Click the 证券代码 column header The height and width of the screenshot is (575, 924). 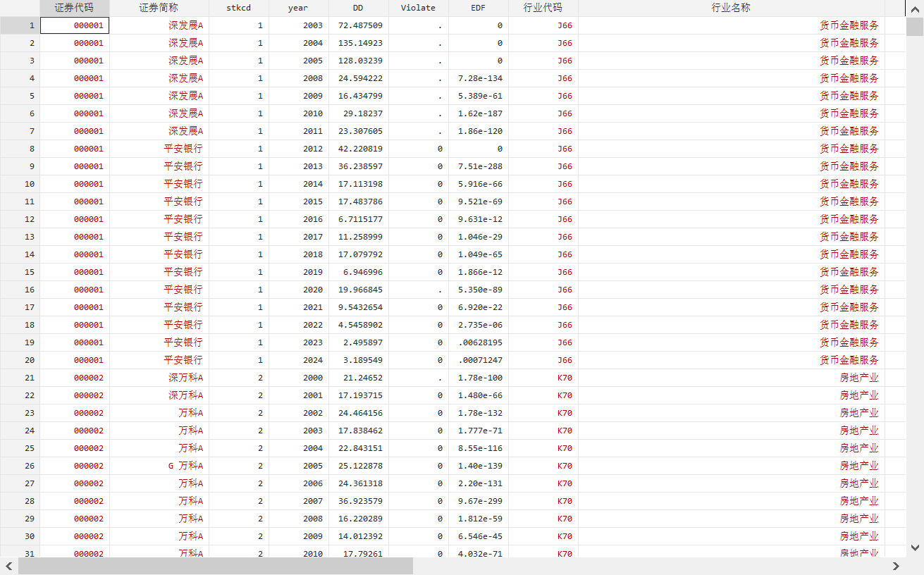pyautogui.click(x=75, y=8)
